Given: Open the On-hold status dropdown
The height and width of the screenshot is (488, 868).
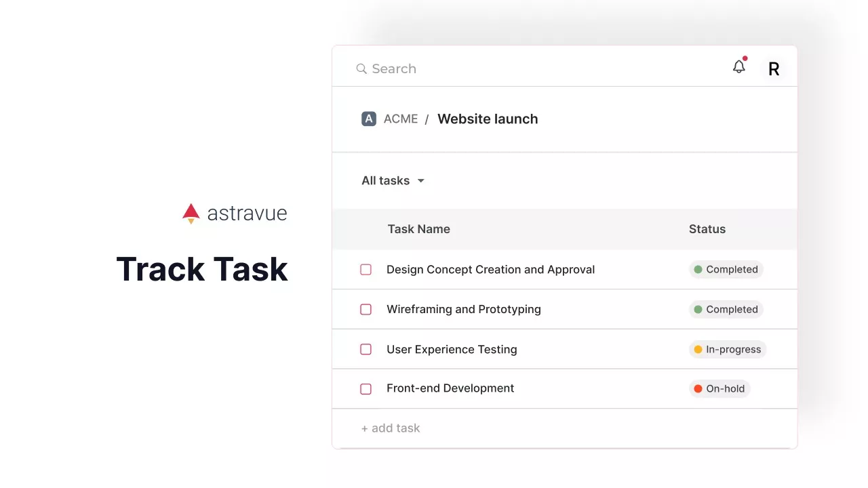Looking at the screenshot, I should [719, 389].
